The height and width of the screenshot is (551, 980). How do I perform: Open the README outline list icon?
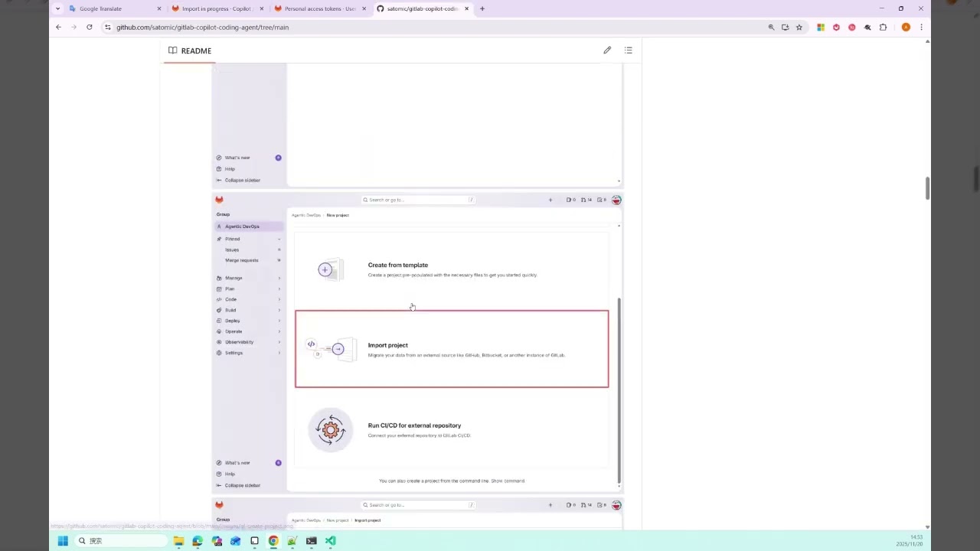coord(629,51)
